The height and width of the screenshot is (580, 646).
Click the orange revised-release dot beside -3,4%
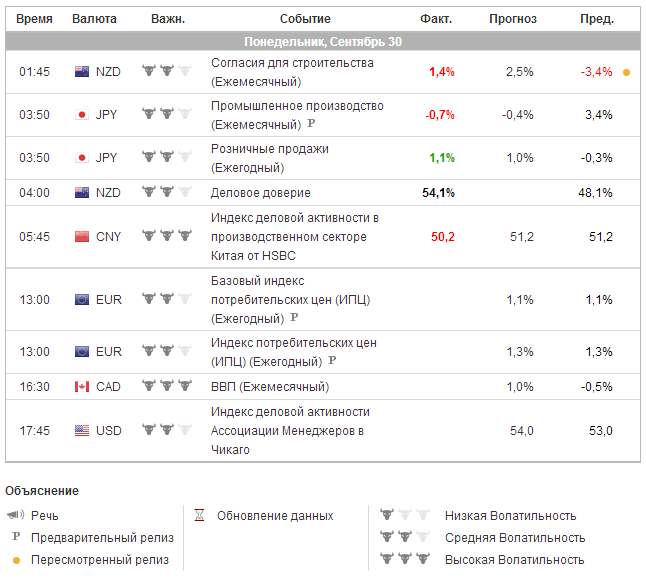tap(626, 72)
